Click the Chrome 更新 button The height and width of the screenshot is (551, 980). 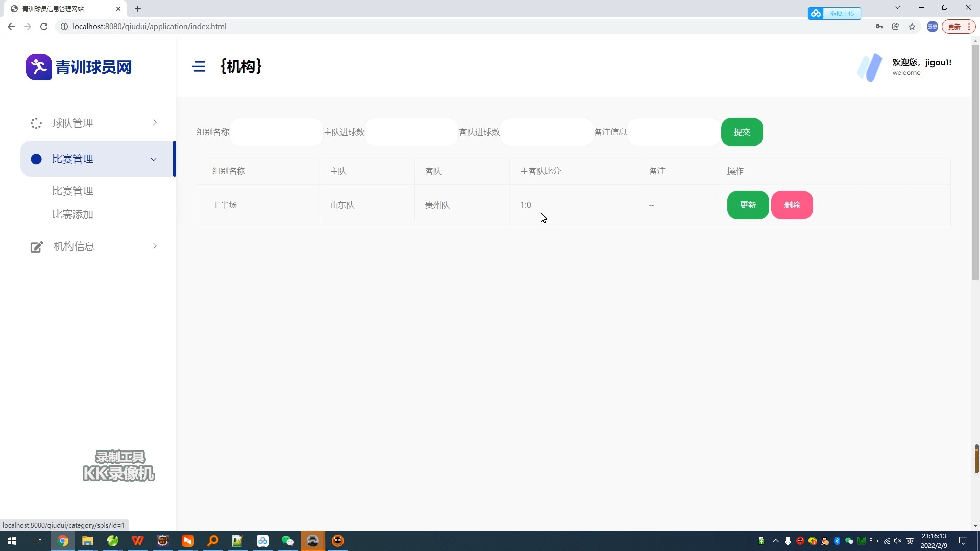[x=958, y=27]
